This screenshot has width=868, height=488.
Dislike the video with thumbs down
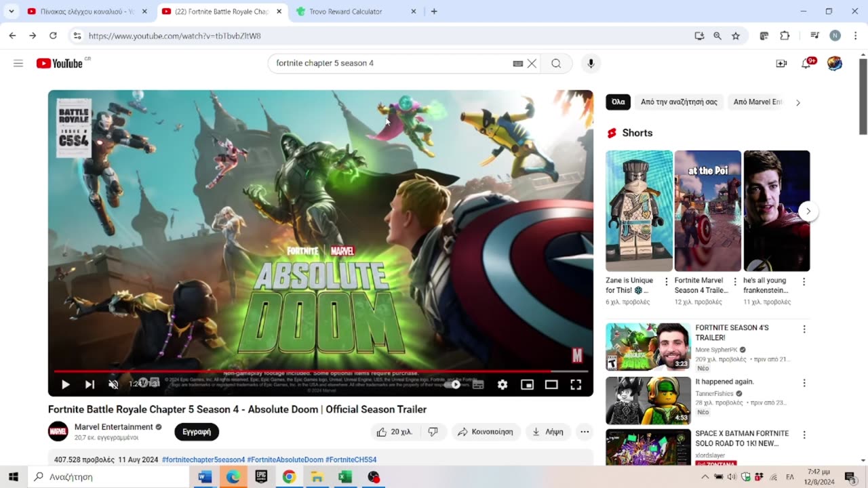tap(433, 432)
